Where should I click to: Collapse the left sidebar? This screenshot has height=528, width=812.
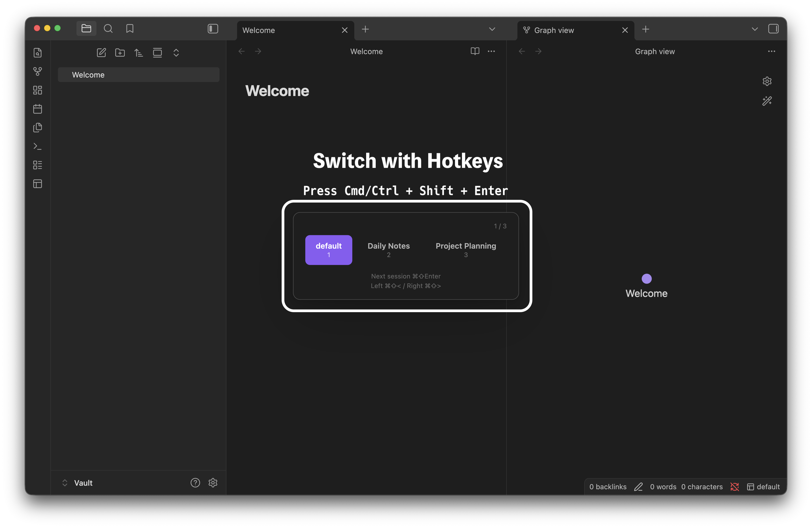point(213,29)
